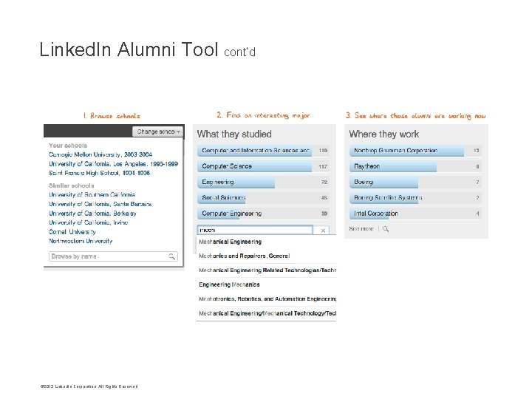The height and width of the screenshot is (399, 532).
Task: Click the search icon beside See more
Action: pyautogui.click(x=386, y=229)
